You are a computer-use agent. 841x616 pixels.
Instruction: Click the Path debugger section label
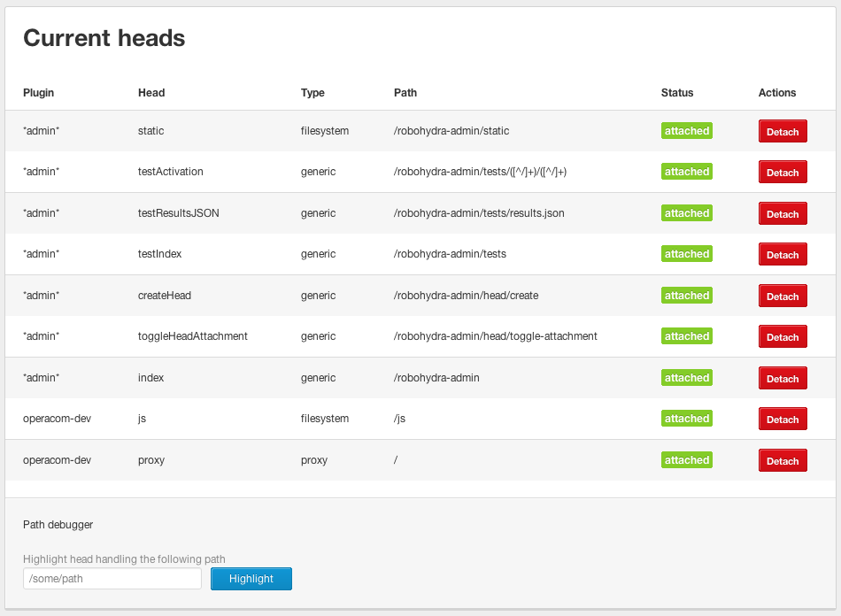coord(58,524)
